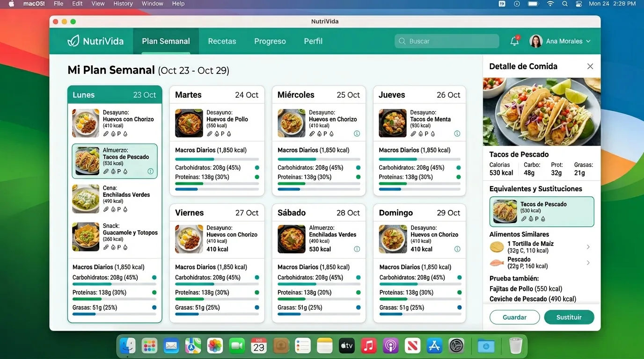
Task: Open the History menu in the menu bar
Action: 123,4
